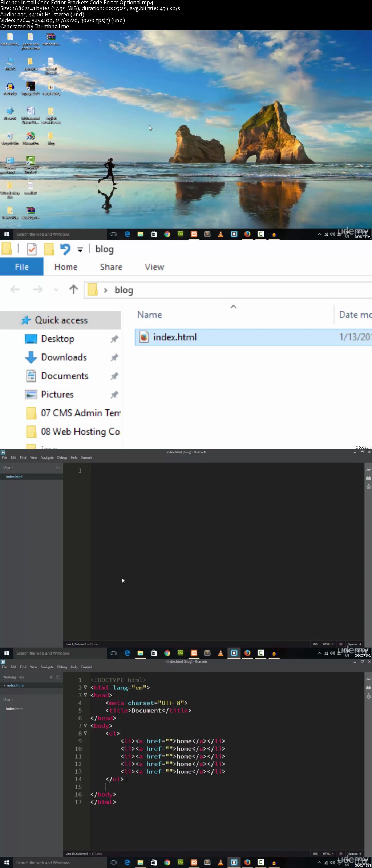Click the Properties checkmark icon in Explorer's title bar
Image resolution: width=372 pixels, height=868 pixels.
point(32,249)
